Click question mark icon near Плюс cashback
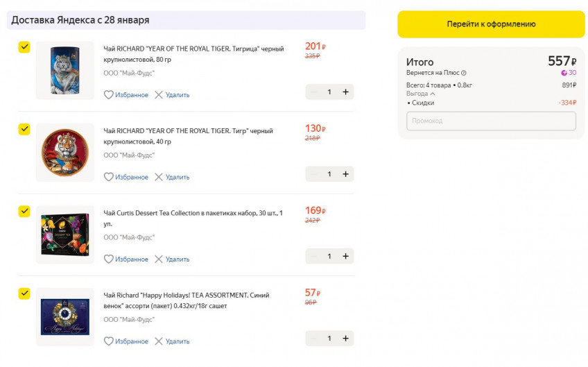 [x=464, y=73]
